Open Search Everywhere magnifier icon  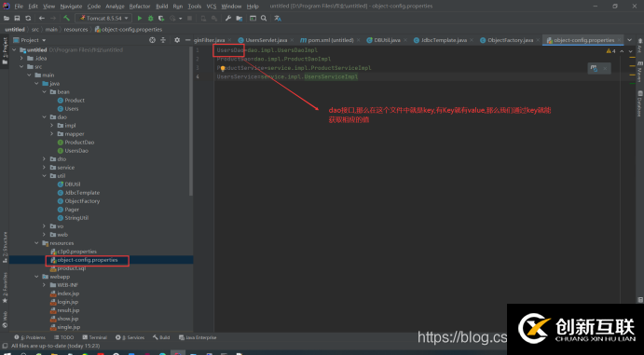click(264, 18)
